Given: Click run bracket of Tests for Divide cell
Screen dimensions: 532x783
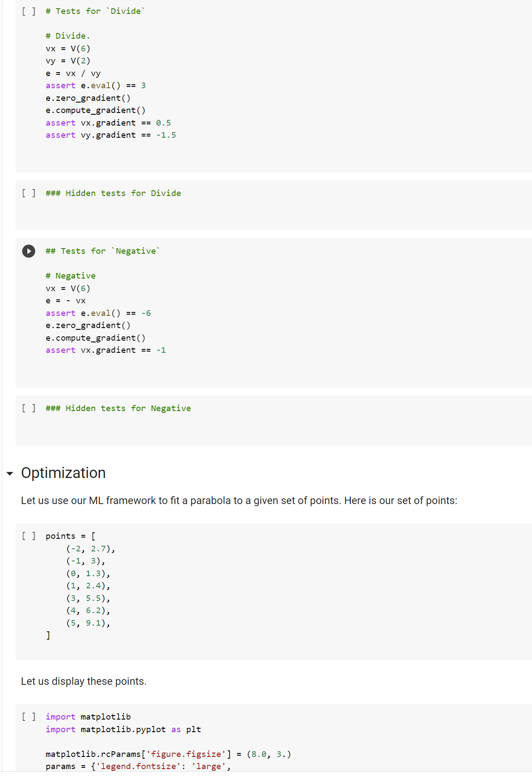Looking at the screenshot, I should 29,11.
